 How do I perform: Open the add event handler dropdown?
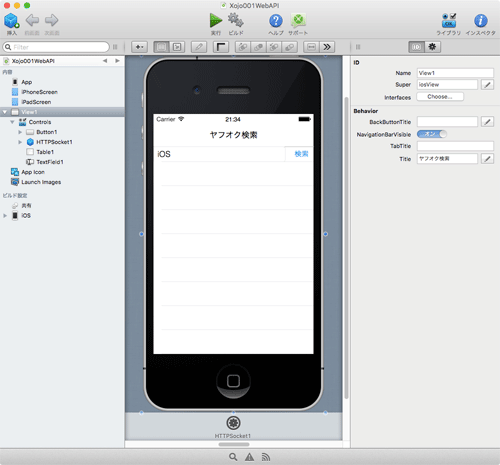(139, 47)
